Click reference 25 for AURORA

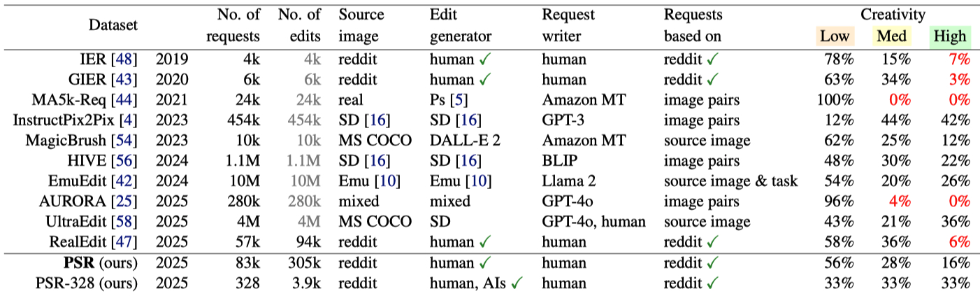pos(126,202)
